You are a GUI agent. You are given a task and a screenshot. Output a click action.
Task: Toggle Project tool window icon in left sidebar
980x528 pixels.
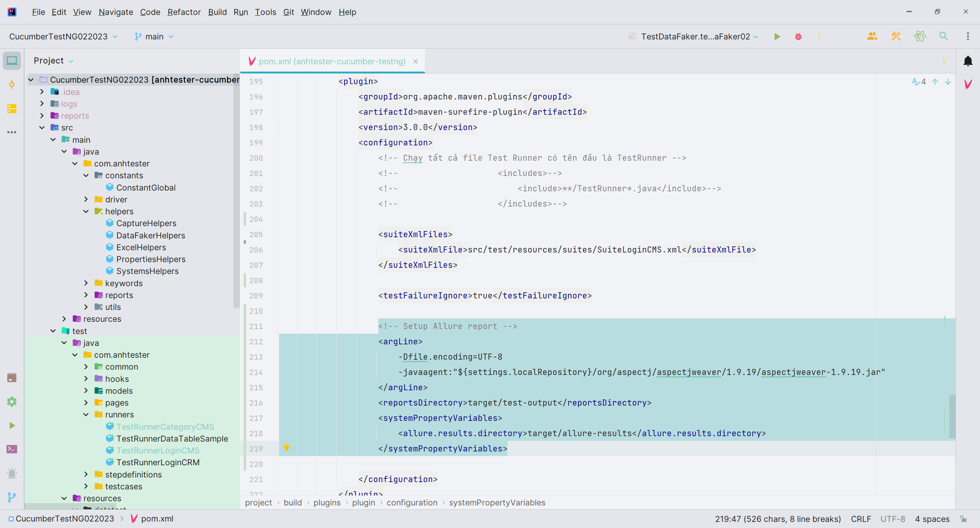tap(12, 61)
